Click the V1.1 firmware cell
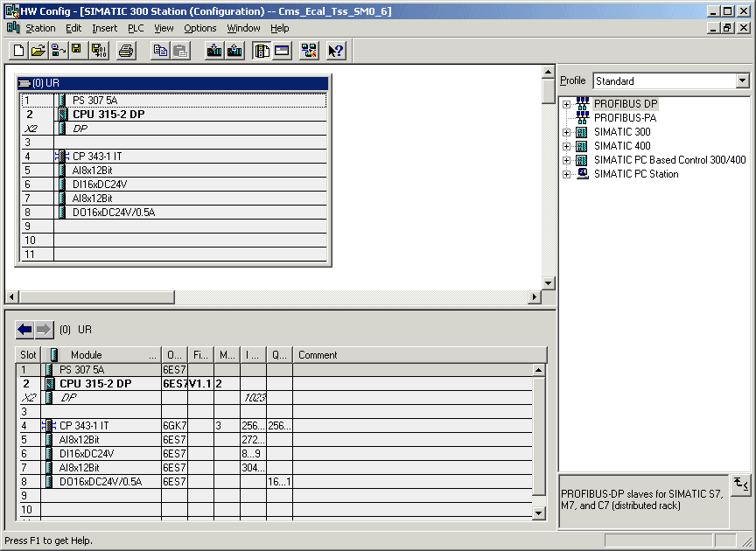This screenshot has height=551, width=756. (200, 384)
